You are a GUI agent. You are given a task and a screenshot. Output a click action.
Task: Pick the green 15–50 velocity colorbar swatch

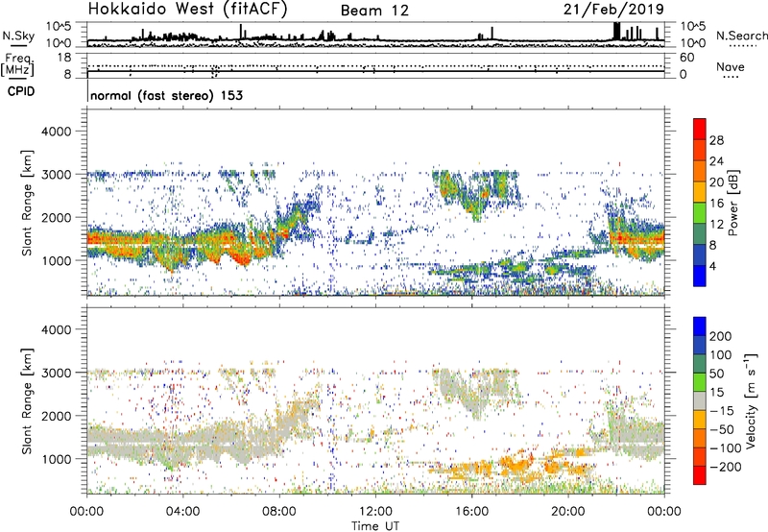point(700,382)
